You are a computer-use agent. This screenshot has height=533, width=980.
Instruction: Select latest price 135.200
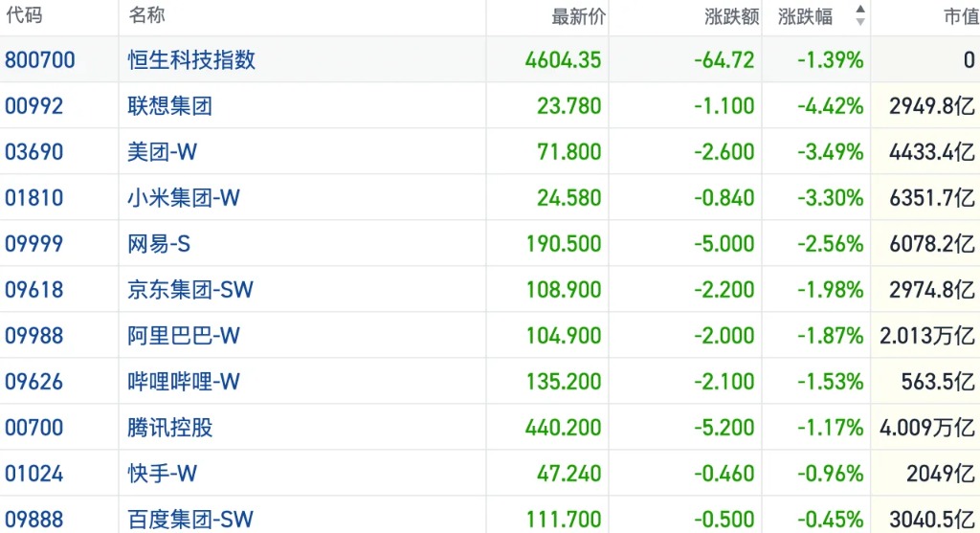pos(564,382)
